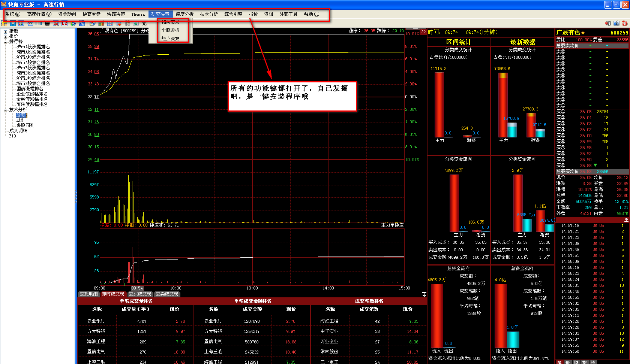The width and height of the screenshot is (630, 364).
Task: Expand the 指数 tree node
Action: point(6,31)
